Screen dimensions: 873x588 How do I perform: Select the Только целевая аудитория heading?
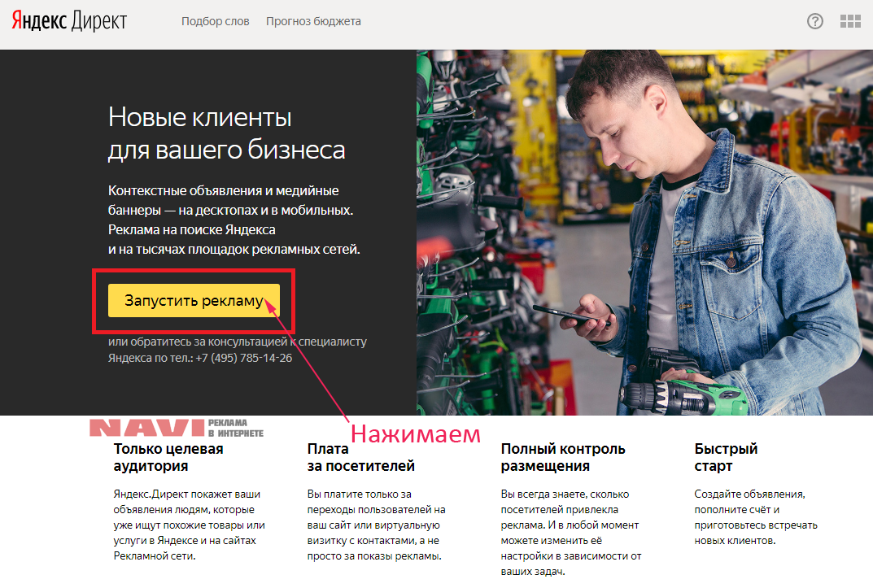[168, 457]
